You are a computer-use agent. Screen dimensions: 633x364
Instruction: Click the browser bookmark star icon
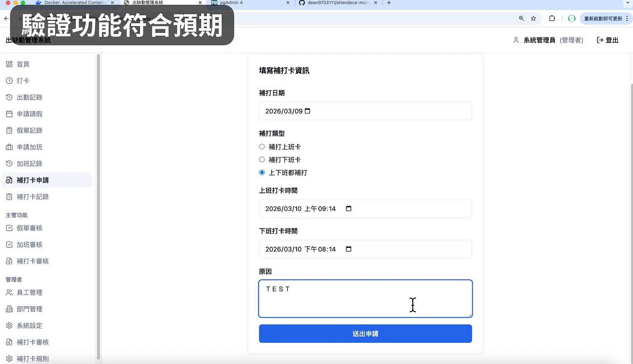(534, 19)
